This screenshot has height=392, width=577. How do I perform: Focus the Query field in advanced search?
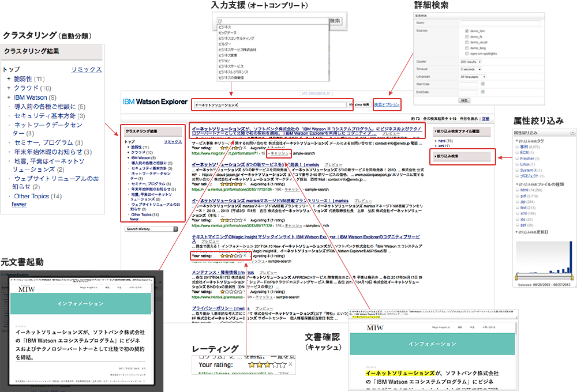click(x=500, y=23)
